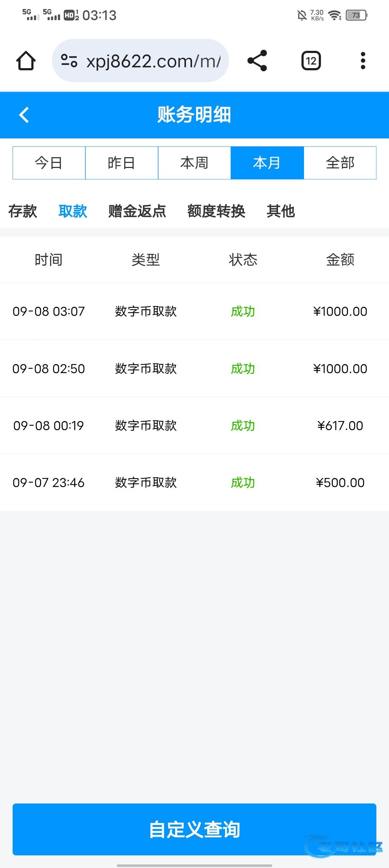The height and width of the screenshot is (868, 389).
Task: Switch to the 本周 filter
Action: pos(194,163)
